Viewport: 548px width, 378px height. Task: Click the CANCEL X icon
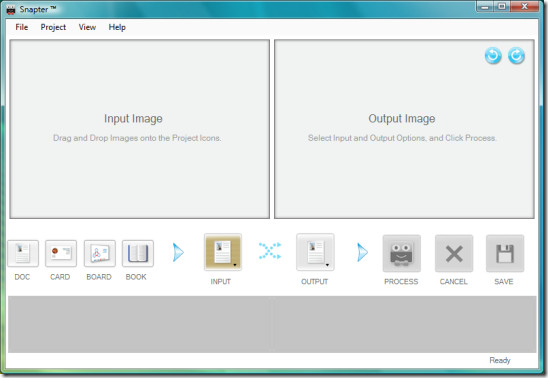tap(454, 254)
